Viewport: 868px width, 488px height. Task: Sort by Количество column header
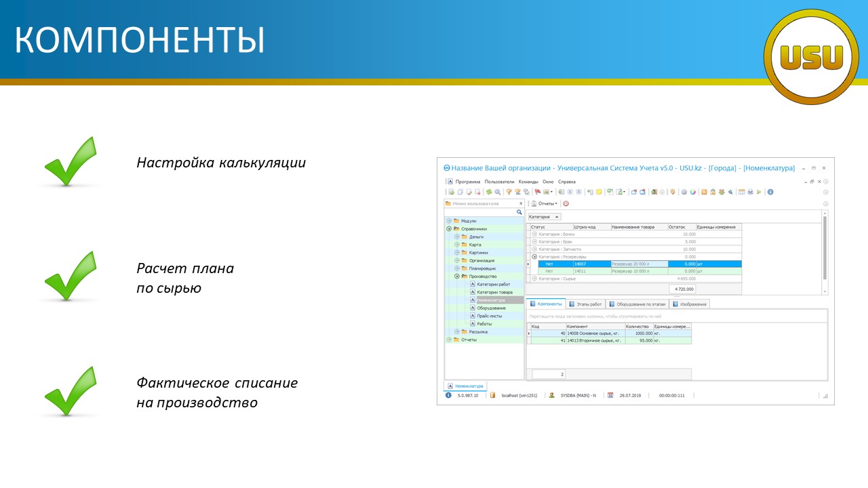click(639, 326)
